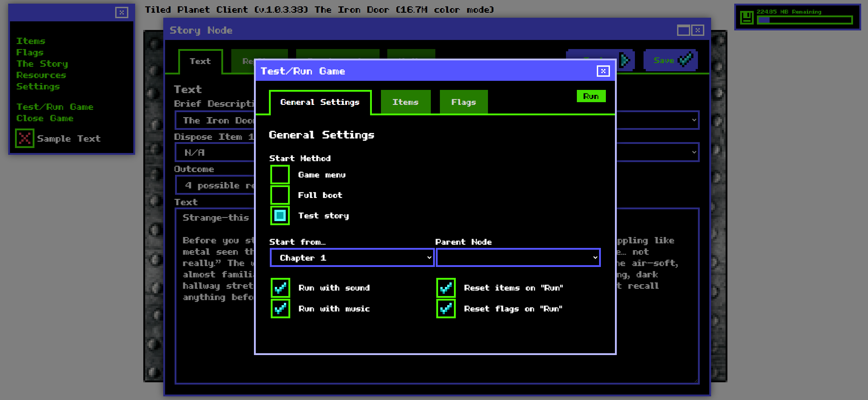This screenshot has height=400, width=868.
Task: Click the MB Remaining storage progress bar
Action: (805, 20)
